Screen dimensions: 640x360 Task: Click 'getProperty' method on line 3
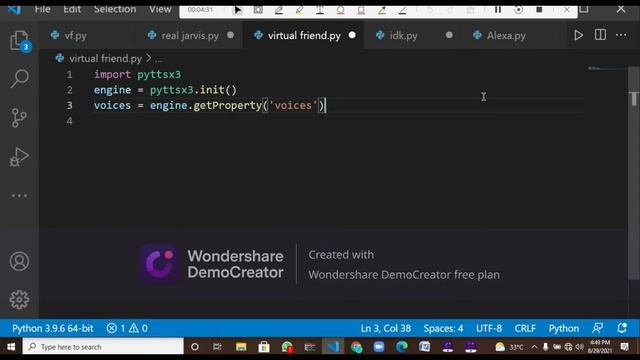[227, 105]
